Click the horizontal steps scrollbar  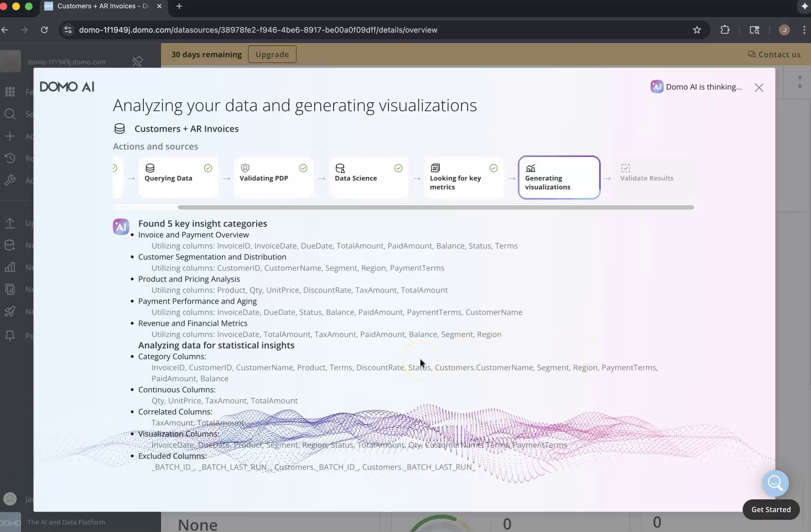(436, 207)
